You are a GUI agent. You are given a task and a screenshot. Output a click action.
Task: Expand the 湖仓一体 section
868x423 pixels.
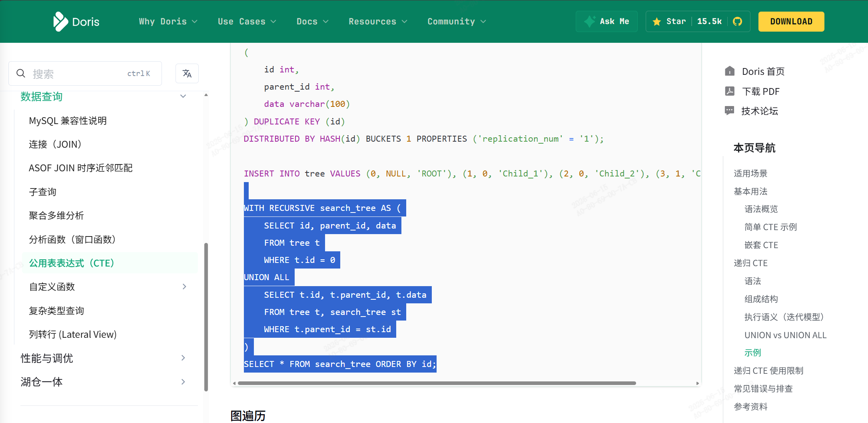(x=183, y=382)
